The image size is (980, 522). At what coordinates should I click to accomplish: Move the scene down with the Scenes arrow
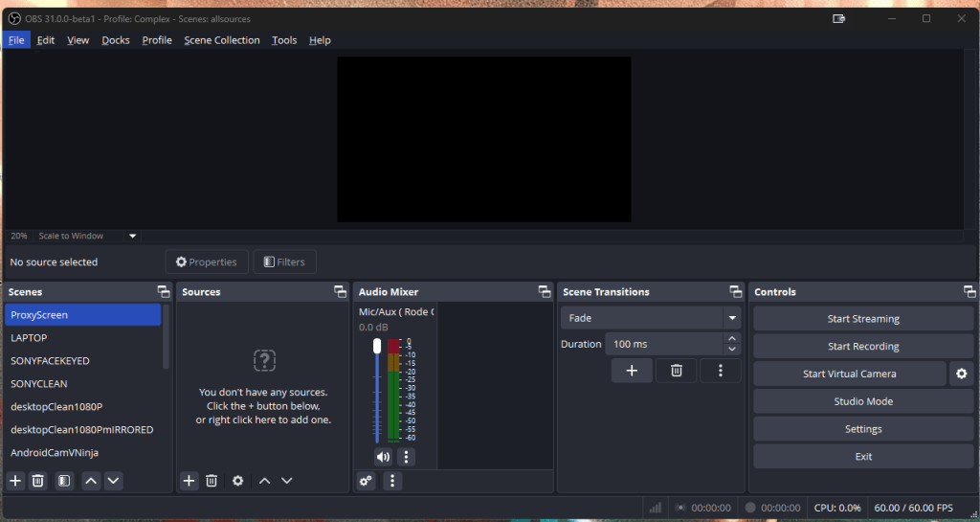113,481
